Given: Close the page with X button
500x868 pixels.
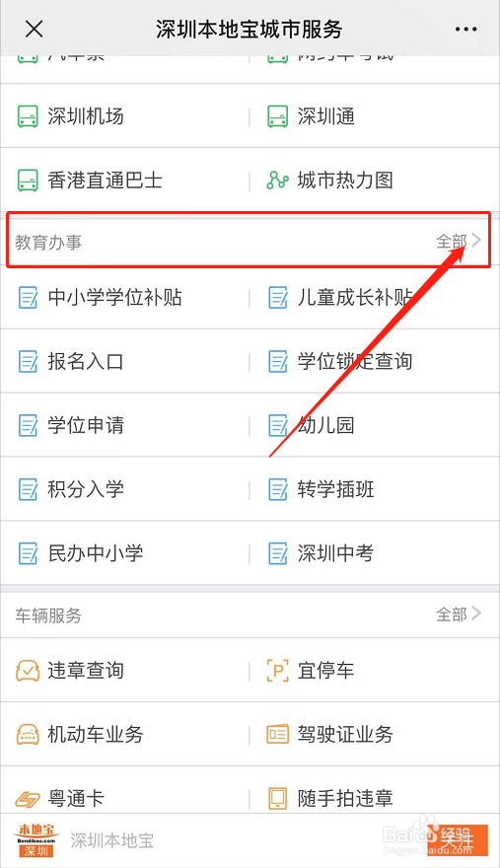Looking at the screenshot, I should [x=35, y=30].
